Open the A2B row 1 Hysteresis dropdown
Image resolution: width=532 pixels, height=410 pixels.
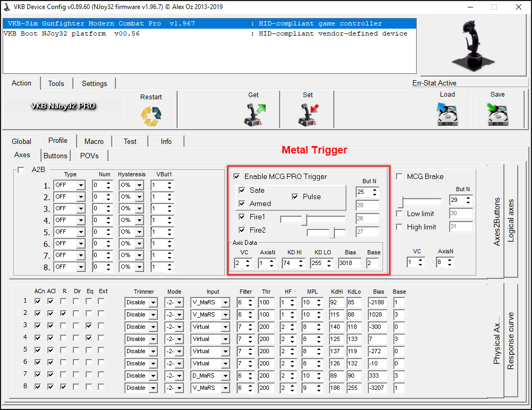pos(139,185)
